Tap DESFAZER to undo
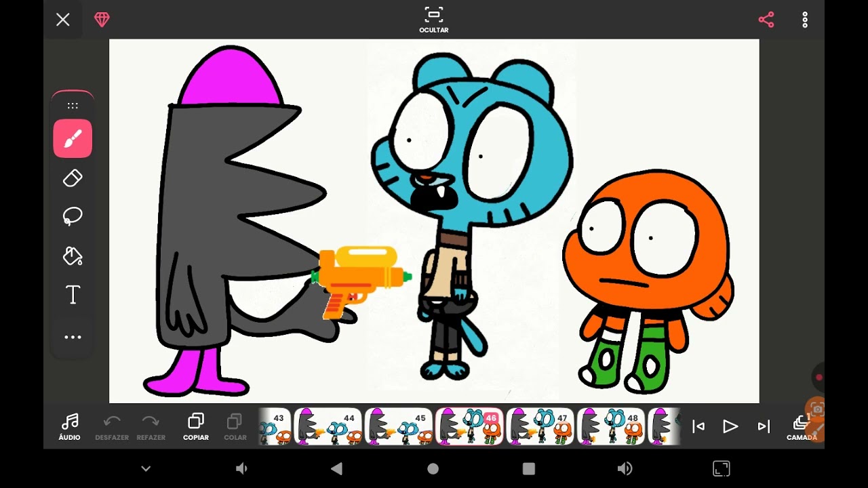868x488 pixels. (x=112, y=427)
